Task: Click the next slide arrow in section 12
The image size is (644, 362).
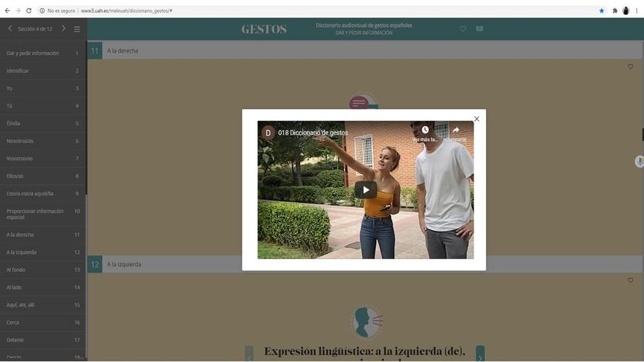Action: (x=480, y=353)
